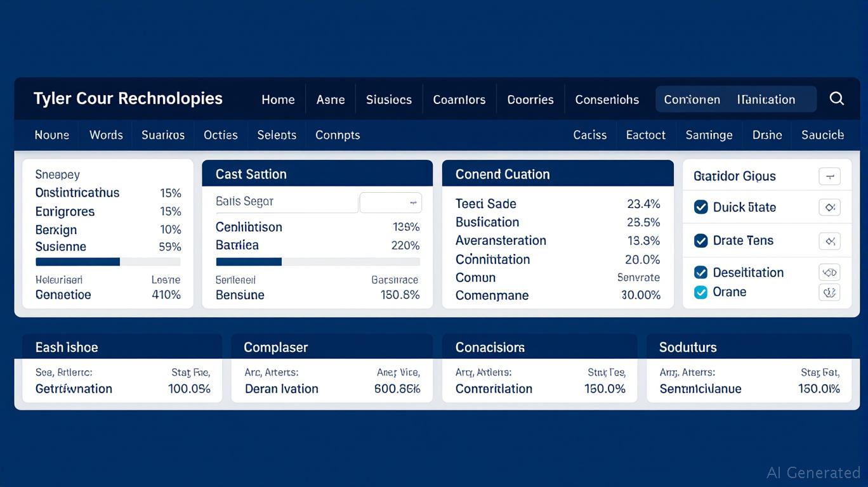This screenshot has height=487, width=868.
Task: Click the Sodutturs card header
Action: click(x=749, y=347)
